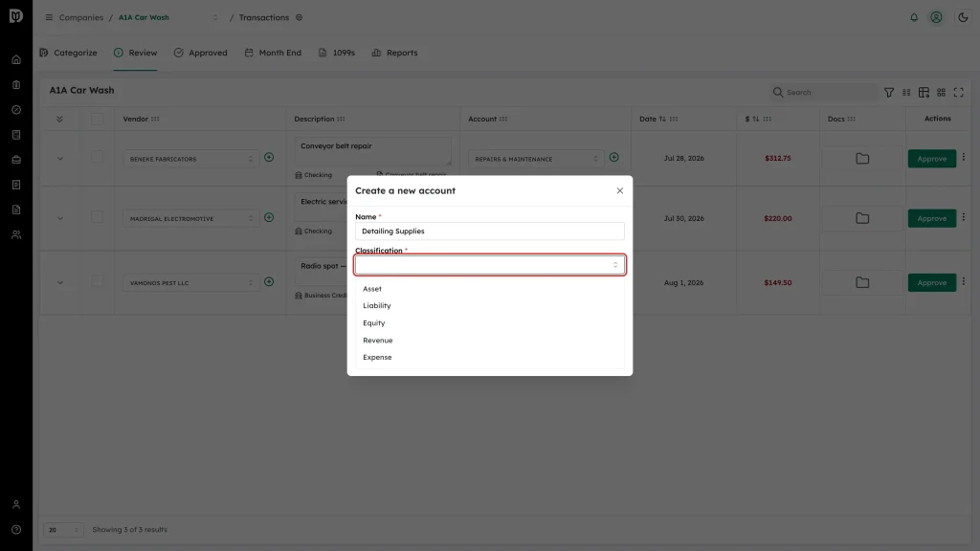Open the REPAIRS & MAINTENANCE account dropdown
Viewport: 980px width, 551px height.
(x=536, y=159)
